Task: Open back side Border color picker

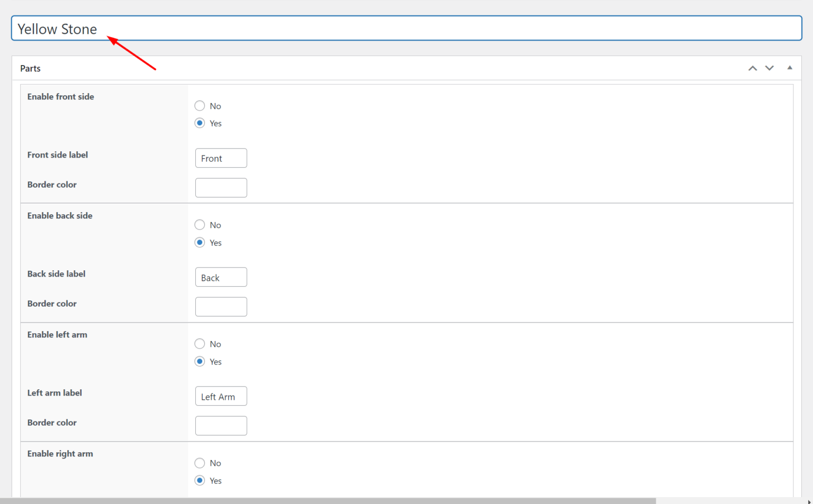Action: (221, 307)
